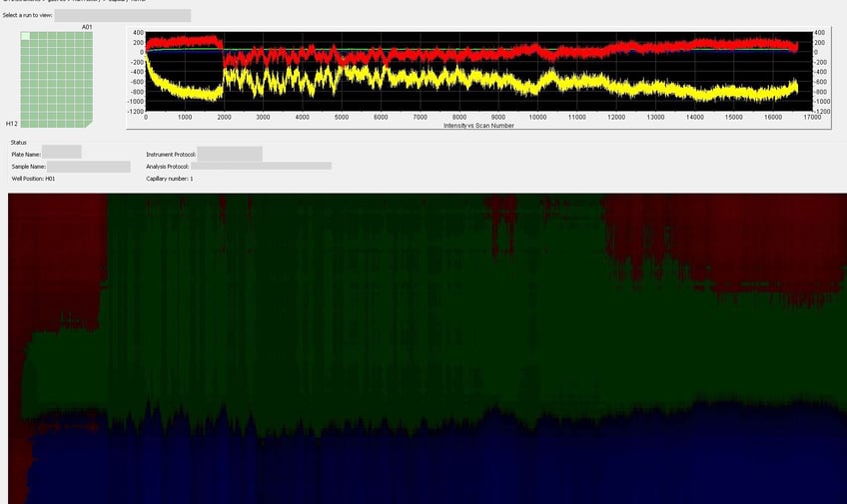Click the 'Select a run to view:' label
Image resolution: width=847 pixels, height=504 pixels.
pyautogui.click(x=28, y=15)
